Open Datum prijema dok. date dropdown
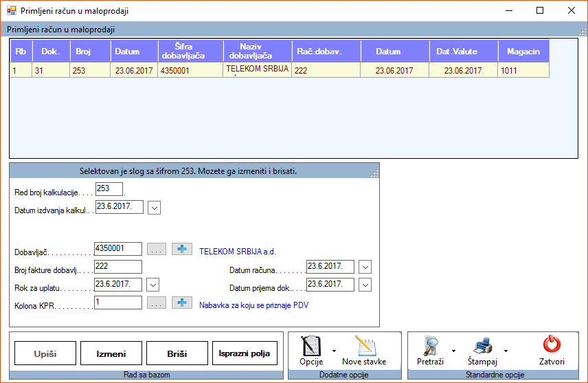 365,285
